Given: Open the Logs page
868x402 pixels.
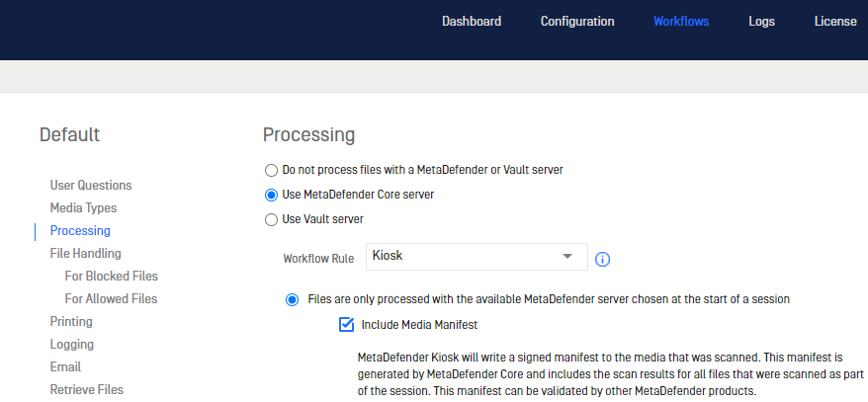Looking at the screenshot, I should (761, 22).
